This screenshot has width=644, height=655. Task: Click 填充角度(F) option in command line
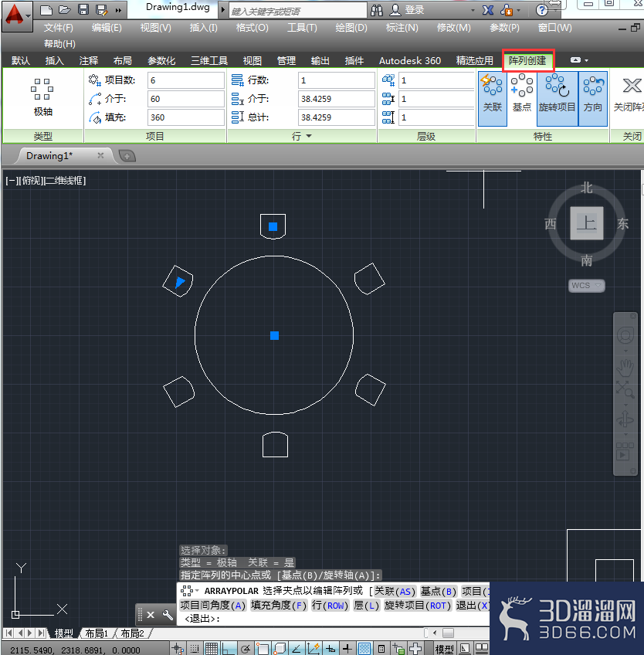click(279, 606)
